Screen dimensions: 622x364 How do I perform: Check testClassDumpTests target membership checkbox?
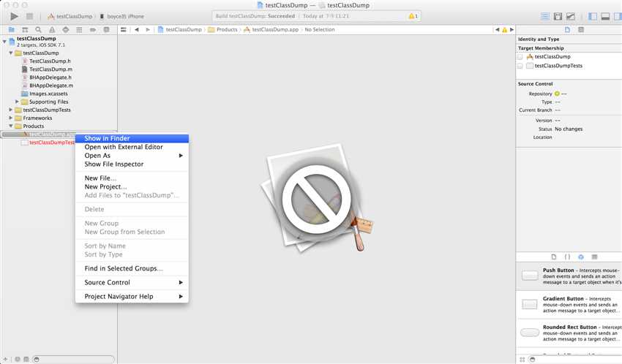click(520, 66)
